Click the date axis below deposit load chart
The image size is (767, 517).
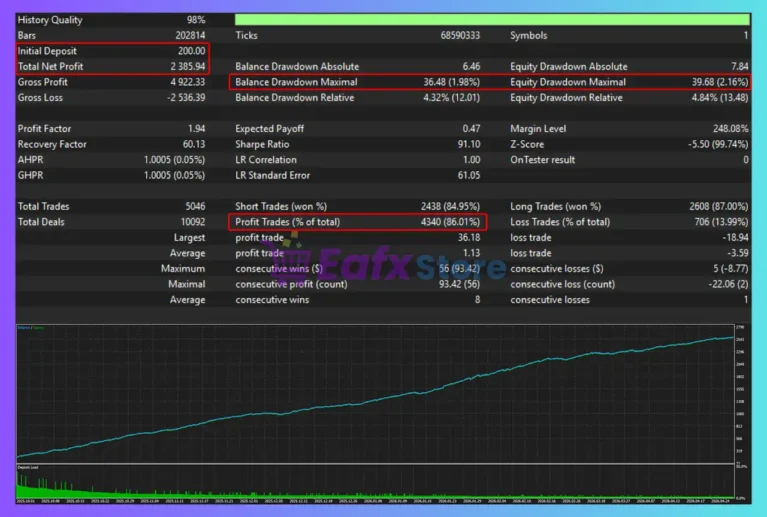click(376, 501)
